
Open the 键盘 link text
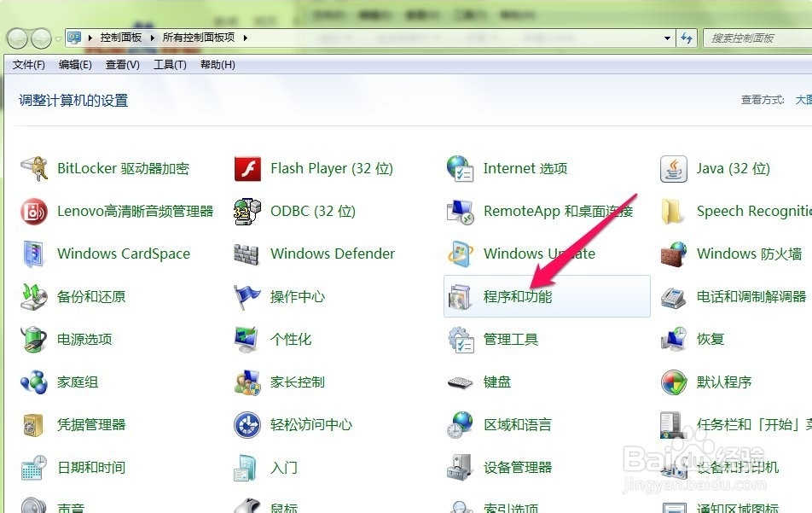coord(497,382)
